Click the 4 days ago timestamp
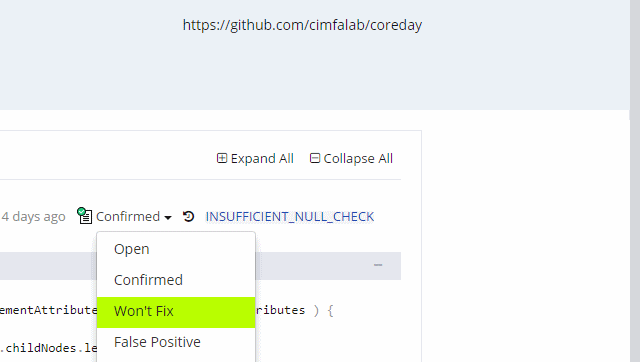This screenshot has width=640, height=362. click(x=33, y=216)
